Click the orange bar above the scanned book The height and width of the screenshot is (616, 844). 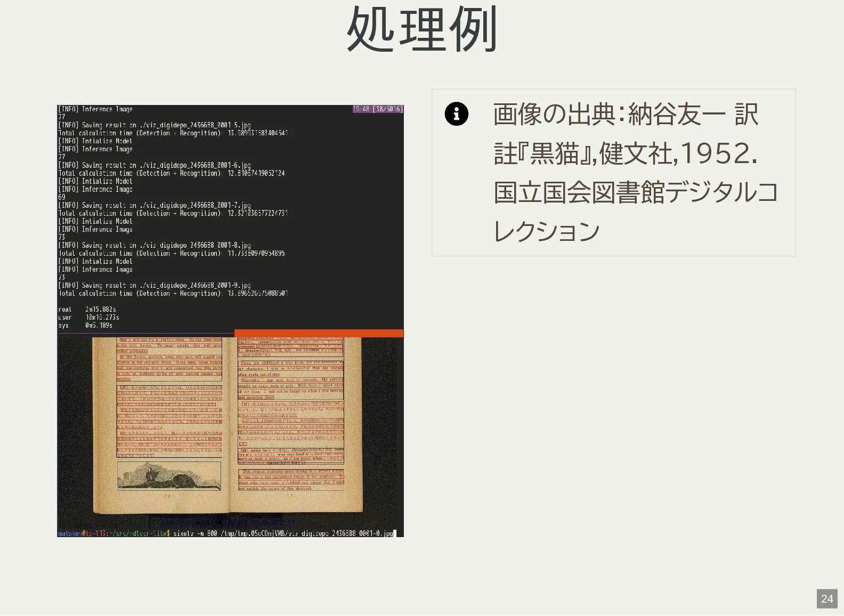[319, 334]
